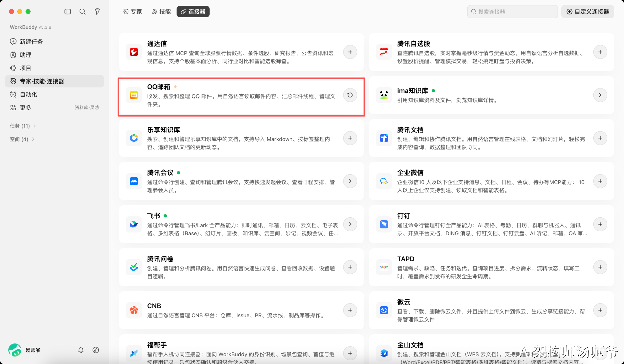The height and width of the screenshot is (364, 624).
Task: Click the filter funnel icon in sidebar
Action: tap(97, 12)
